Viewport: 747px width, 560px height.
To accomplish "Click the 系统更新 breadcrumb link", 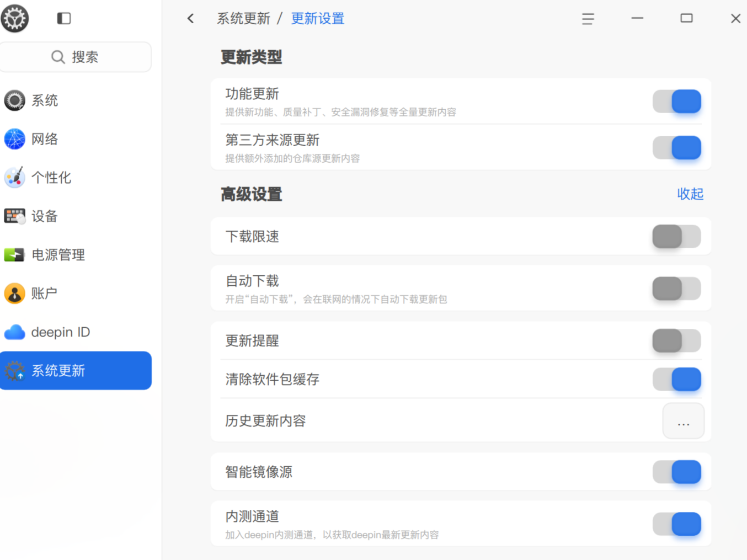I will (x=243, y=19).
